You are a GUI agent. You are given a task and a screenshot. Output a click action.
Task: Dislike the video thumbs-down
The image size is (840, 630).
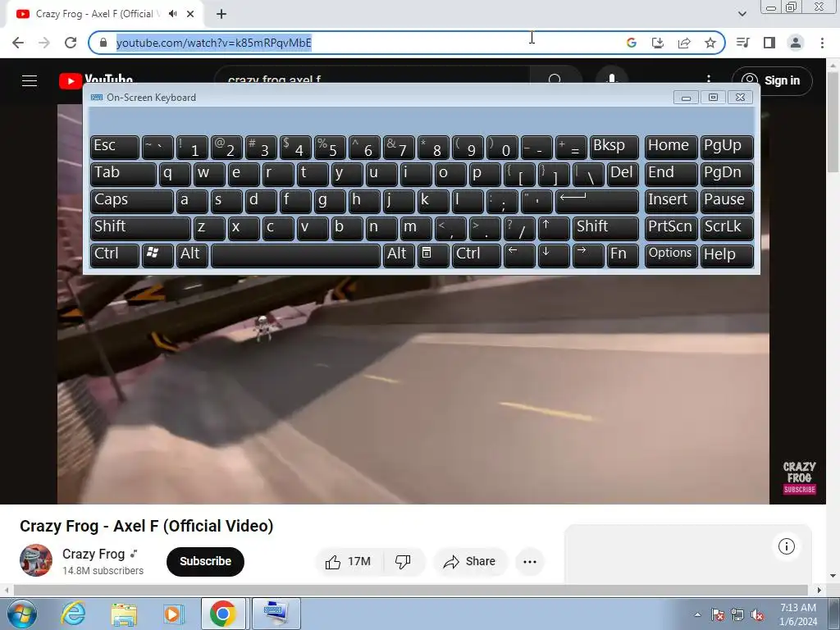coord(403,561)
